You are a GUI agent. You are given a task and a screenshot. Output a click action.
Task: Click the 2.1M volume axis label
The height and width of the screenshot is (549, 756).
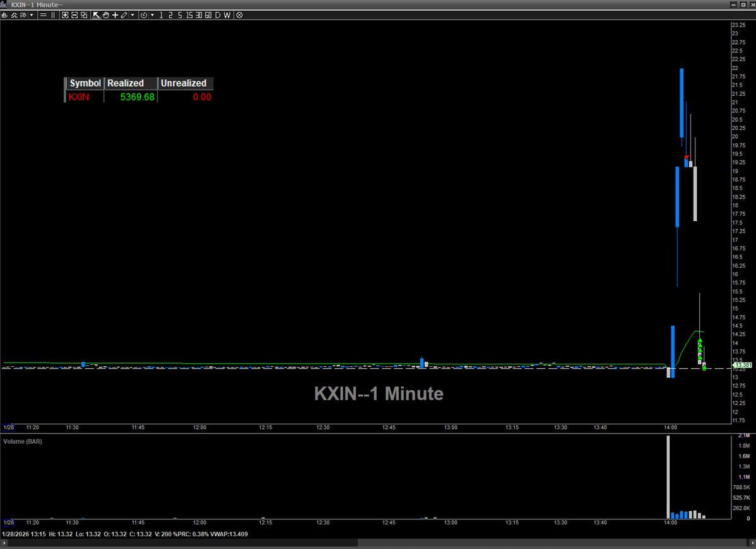click(x=743, y=436)
